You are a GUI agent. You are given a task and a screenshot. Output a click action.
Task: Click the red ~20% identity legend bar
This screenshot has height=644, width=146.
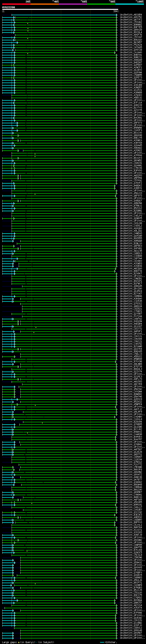pyautogui.click(x=16, y=4)
